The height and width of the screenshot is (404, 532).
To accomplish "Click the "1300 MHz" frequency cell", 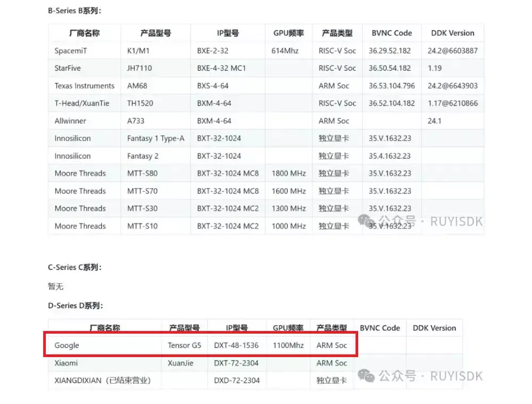I will pos(289,208).
